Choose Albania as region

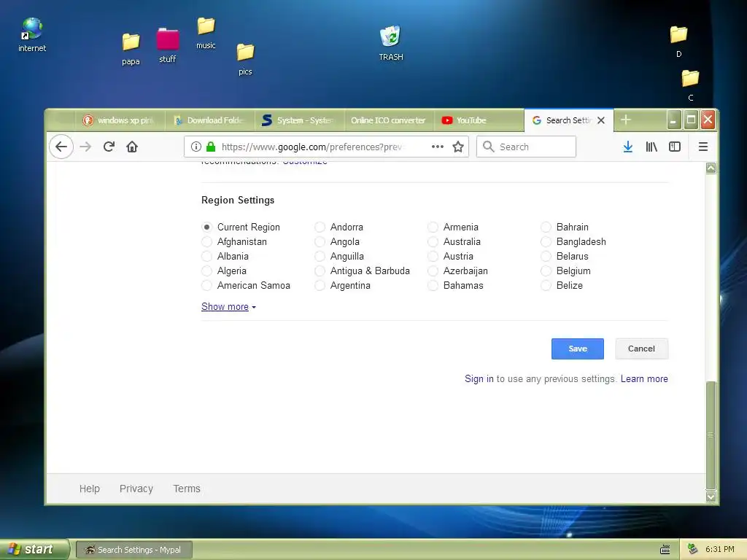[206, 256]
